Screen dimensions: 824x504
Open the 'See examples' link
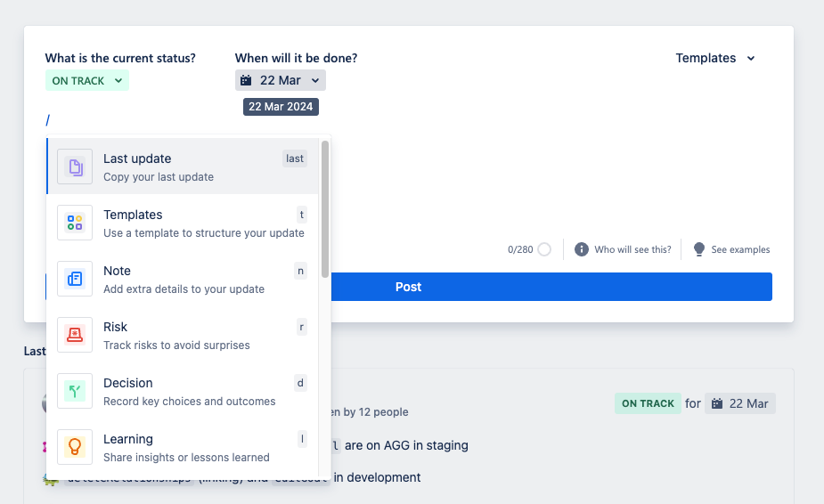[x=740, y=249]
